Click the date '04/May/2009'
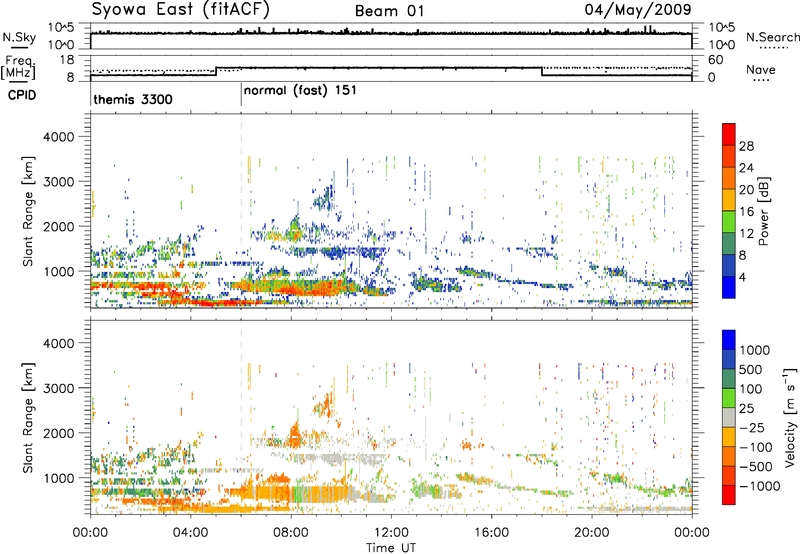 (638, 10)
